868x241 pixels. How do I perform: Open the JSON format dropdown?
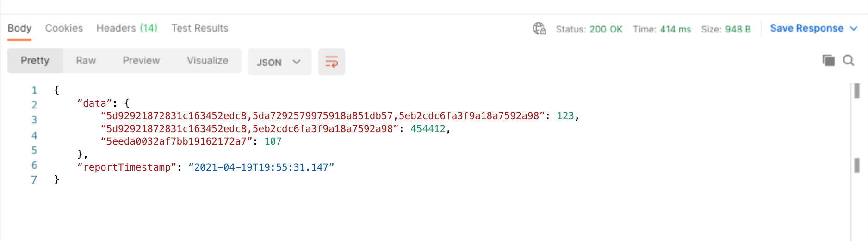click(279, 62)
